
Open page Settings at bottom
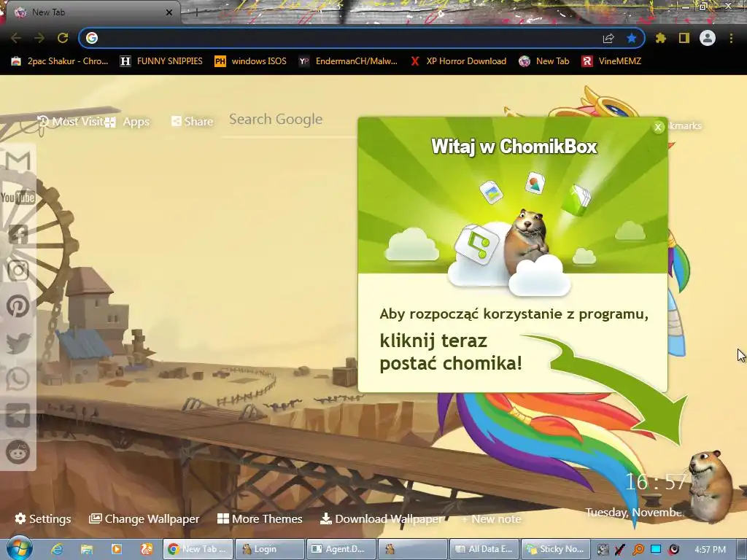(x=43, y=518)
